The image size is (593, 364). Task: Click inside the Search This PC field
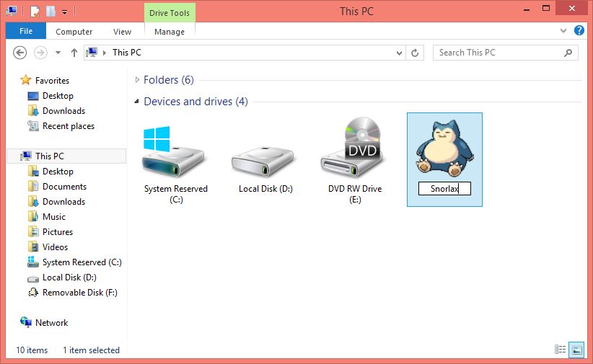(498, 53)
